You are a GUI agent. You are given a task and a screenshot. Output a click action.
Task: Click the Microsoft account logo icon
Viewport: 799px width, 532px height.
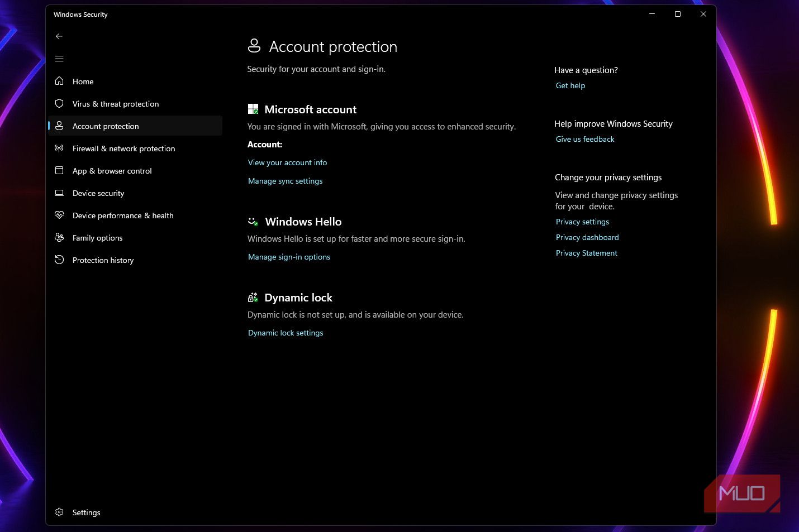pos(253,109)
